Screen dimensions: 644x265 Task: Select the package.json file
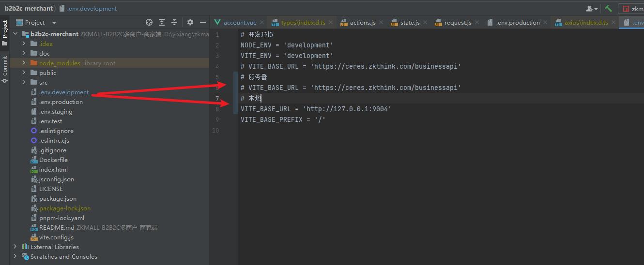coord(58,198)
